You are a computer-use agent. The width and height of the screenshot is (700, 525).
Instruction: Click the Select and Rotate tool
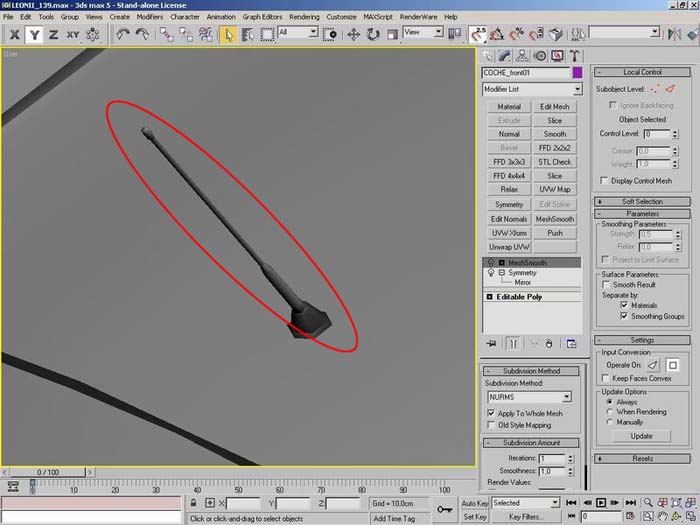pos(373,34)
